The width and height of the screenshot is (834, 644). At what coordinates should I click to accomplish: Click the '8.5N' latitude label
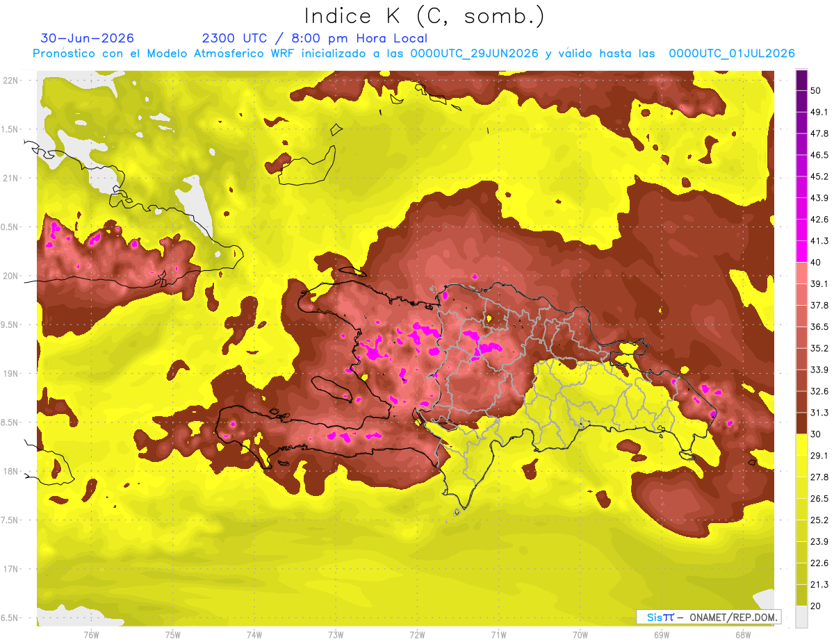[10, 422]
